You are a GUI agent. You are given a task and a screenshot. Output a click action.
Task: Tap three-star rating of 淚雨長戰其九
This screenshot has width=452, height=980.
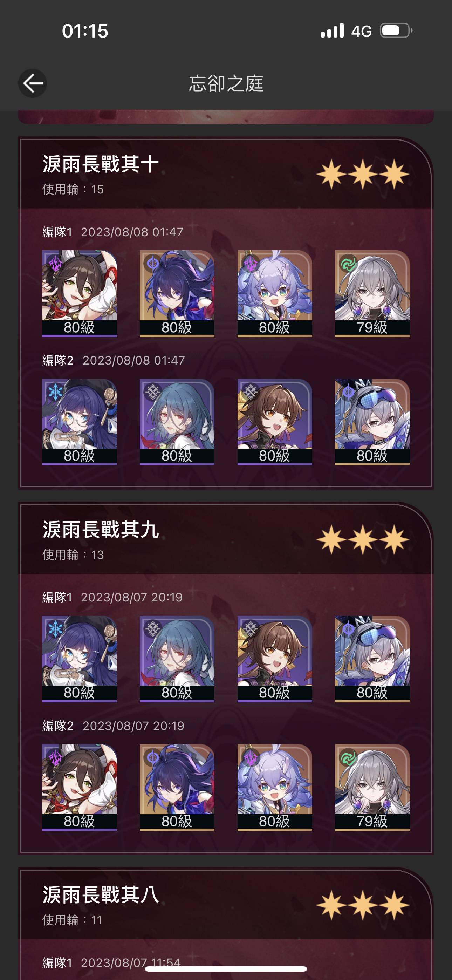coord(363,539)
